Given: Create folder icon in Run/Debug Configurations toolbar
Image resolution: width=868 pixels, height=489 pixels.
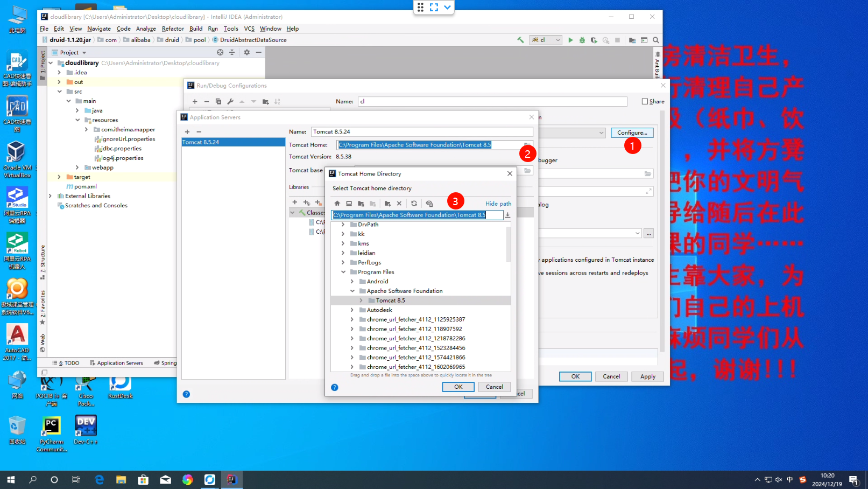Looking at the screenshot, I should (x=266, y=101).
